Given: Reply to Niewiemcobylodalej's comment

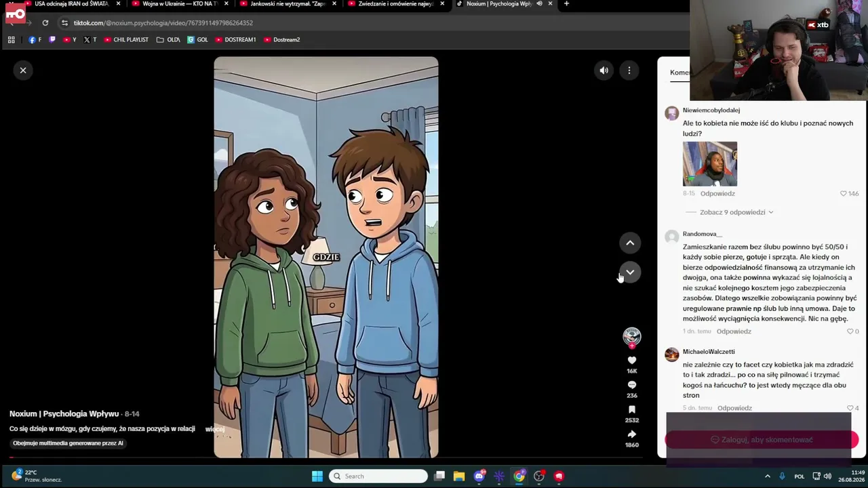Looking at the screenshot, I should tap(717, 194).
